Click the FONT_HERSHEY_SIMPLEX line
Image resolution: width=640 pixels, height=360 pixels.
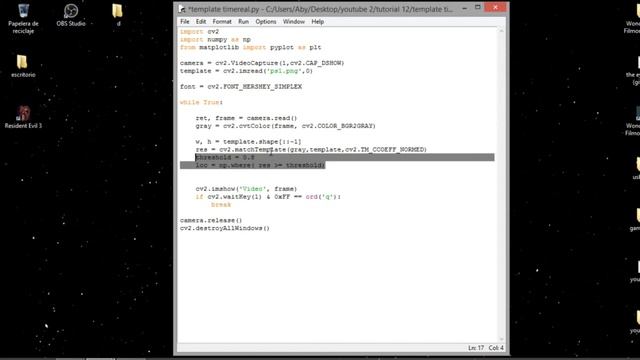tap(241, 87)
